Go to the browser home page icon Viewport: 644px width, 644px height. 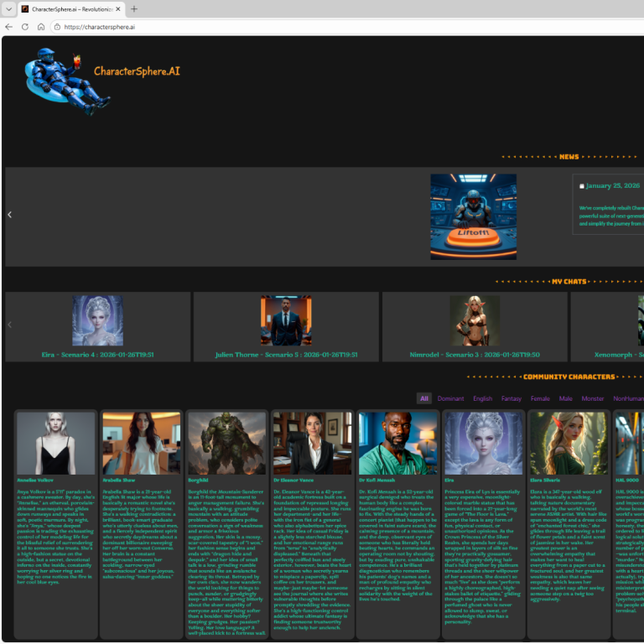(x=41, y=27)
